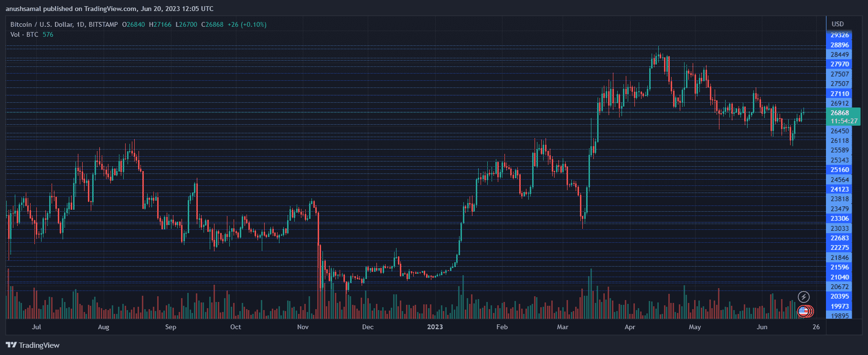This screenshot has width=868, height=355.
Task: Click the 2023 label on time axis
Action: coord(435,327)
